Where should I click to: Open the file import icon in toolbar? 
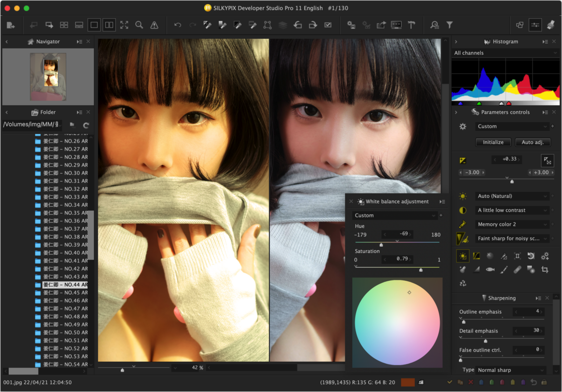11,25
